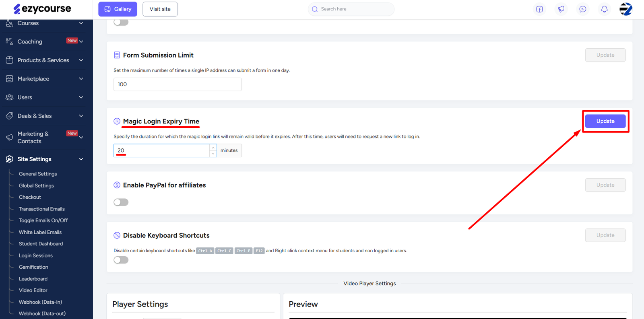Click the search magnifier icon
This screenshot has width=644, height=319.
tap(315, 9)
